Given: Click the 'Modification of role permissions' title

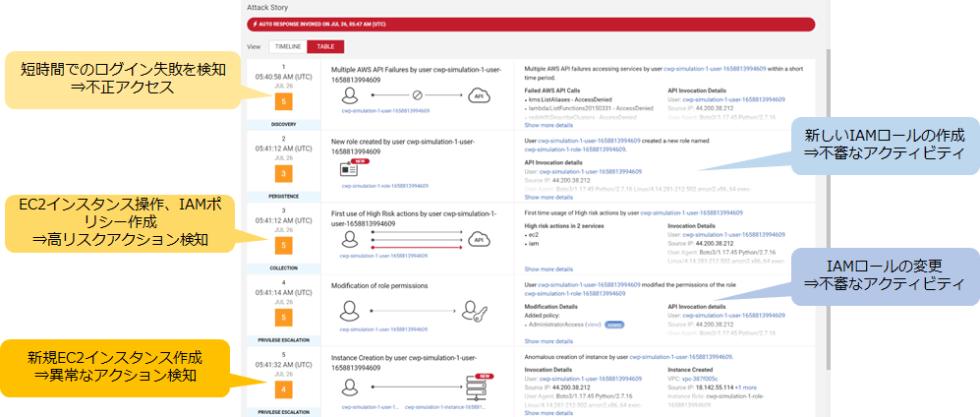Looking at the screenshot, I should coord(378,286).
